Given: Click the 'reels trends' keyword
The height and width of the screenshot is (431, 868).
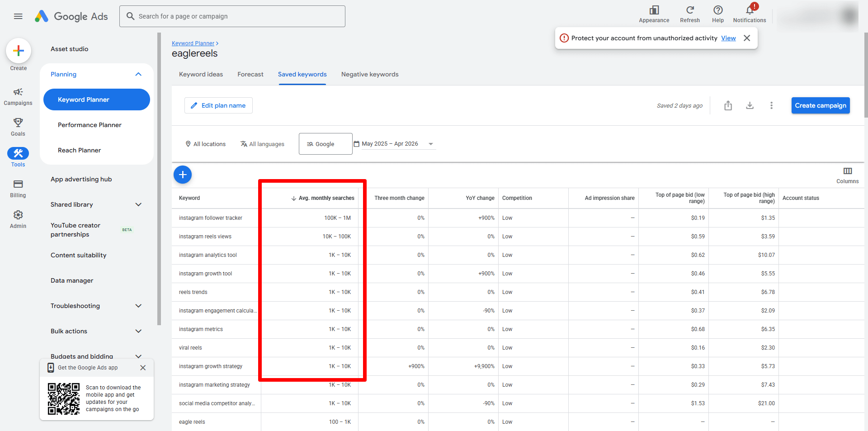Looking at the screenshot, I should coord(193,292).
